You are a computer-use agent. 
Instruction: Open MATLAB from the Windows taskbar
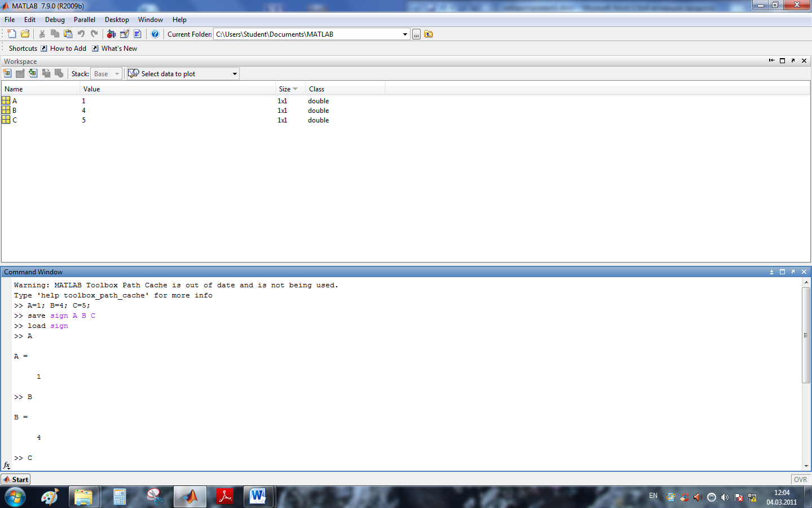(x=190, y=497)
